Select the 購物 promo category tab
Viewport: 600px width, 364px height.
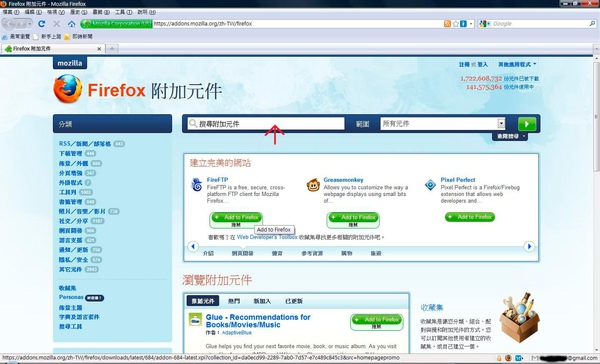click(347, 253)
